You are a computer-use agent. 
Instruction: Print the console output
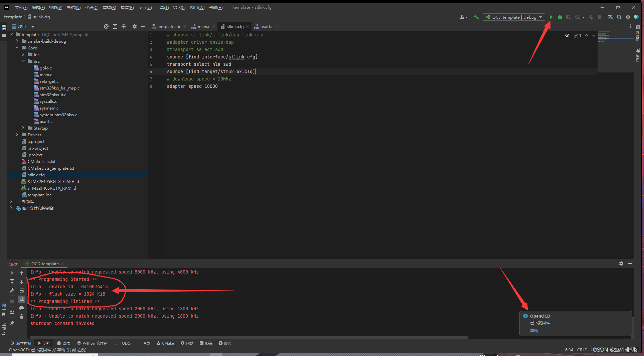[x=22, y=308]
